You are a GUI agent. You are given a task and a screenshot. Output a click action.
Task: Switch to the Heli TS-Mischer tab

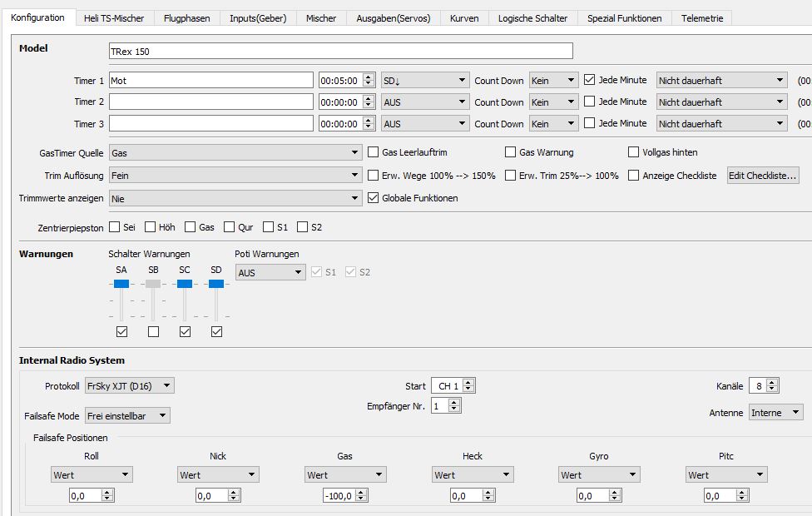point(112,17)
